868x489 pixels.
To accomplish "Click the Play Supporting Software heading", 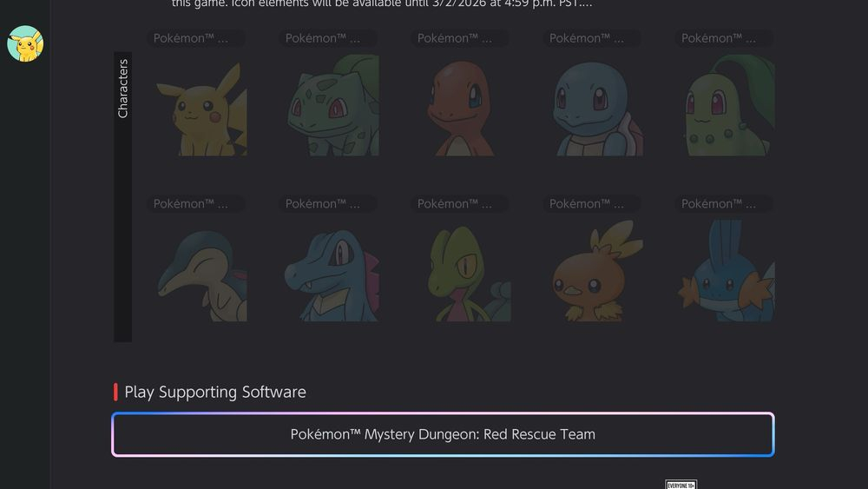I will [x=215, y=392].
